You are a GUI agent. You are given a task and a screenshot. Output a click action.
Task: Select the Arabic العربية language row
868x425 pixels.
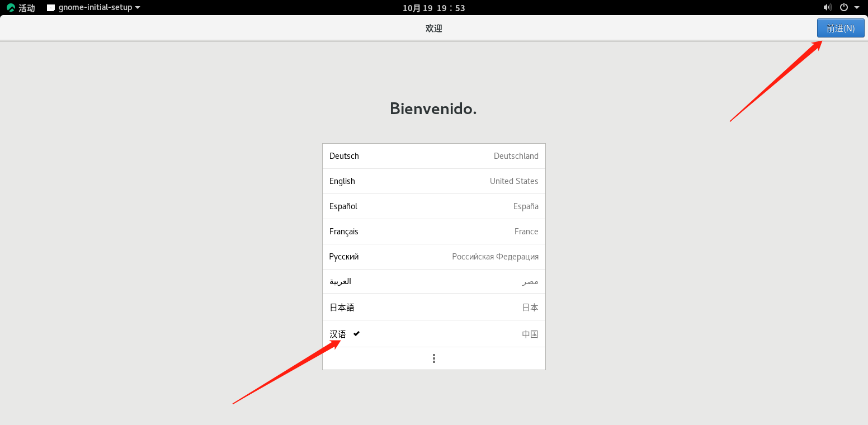pos(434,281)
